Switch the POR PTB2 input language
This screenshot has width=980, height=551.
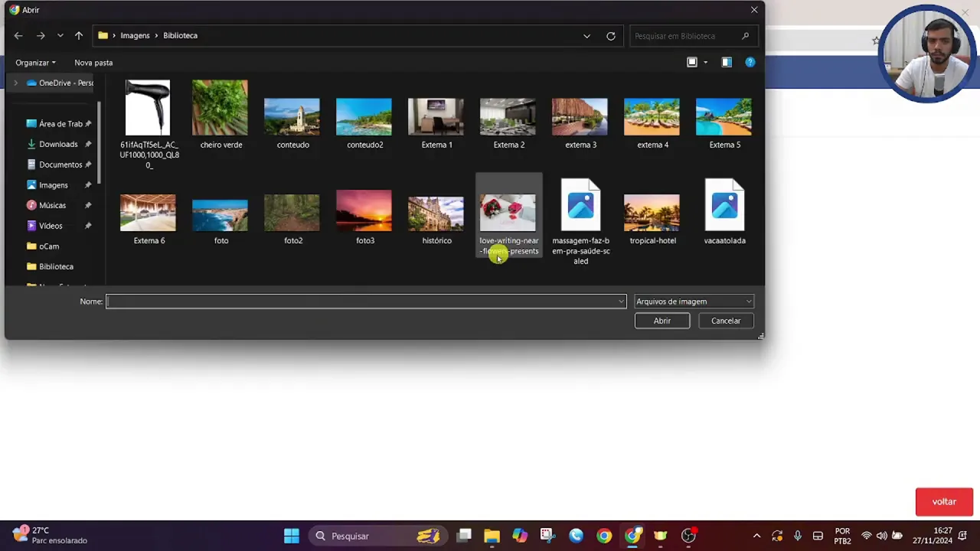(x=842, y=536)
